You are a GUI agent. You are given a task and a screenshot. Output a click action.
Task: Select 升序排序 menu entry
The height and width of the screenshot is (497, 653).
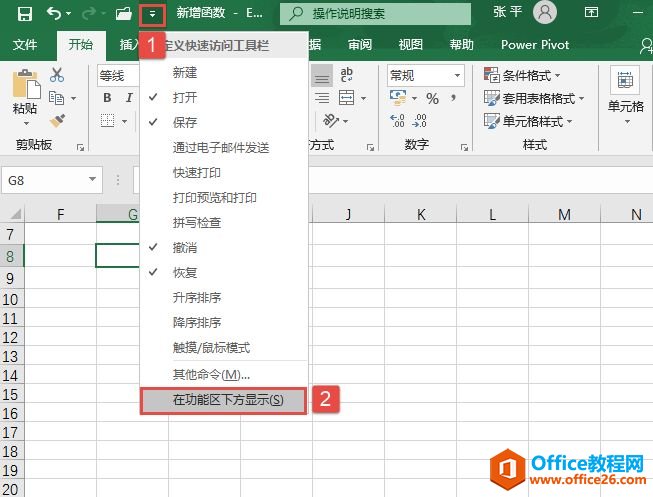coord(224,297)
